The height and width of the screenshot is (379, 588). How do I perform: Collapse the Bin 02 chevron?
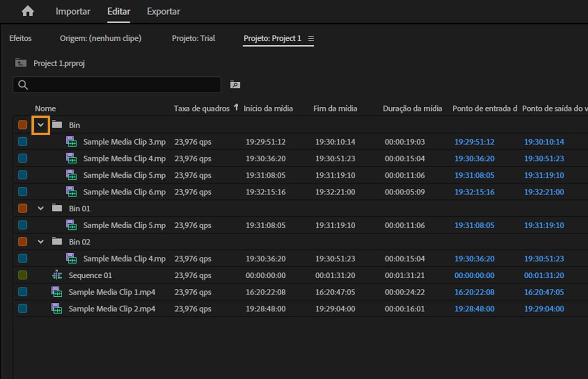click(x=41, y=242)
